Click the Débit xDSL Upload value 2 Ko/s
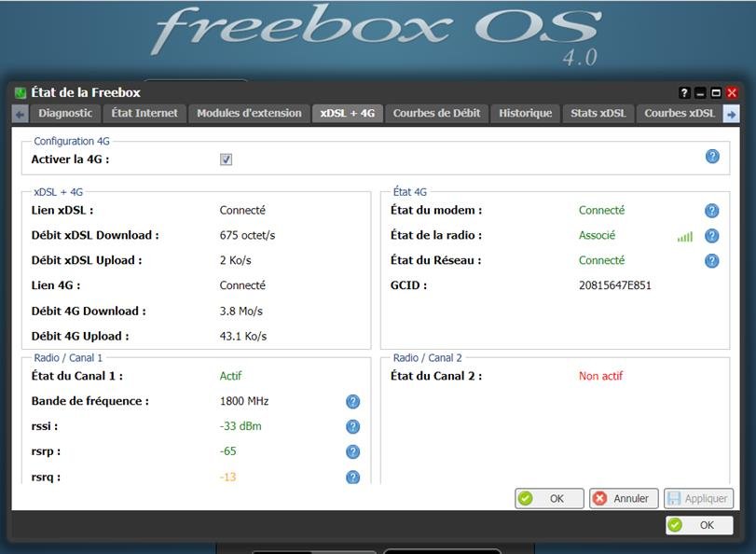Screen dimensions: 756x554 tap(235, 260)
